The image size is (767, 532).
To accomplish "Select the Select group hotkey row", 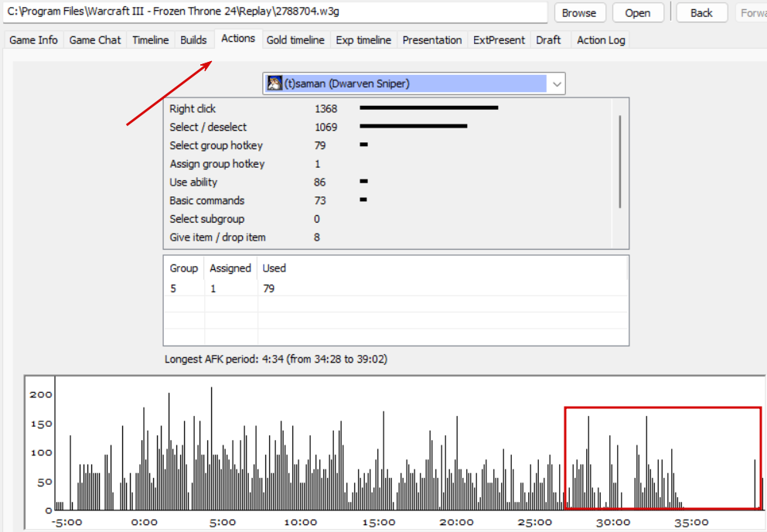I will (387, 145).
